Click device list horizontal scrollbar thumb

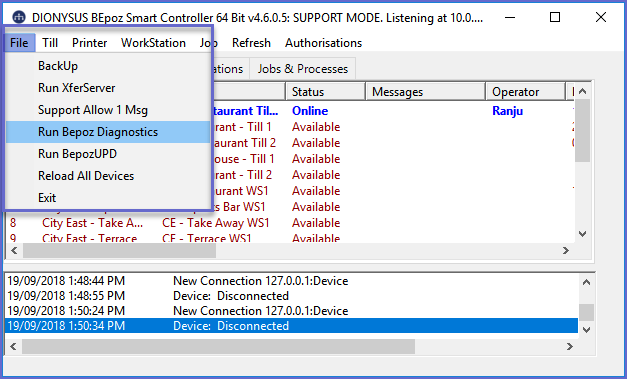pos(120,251)
